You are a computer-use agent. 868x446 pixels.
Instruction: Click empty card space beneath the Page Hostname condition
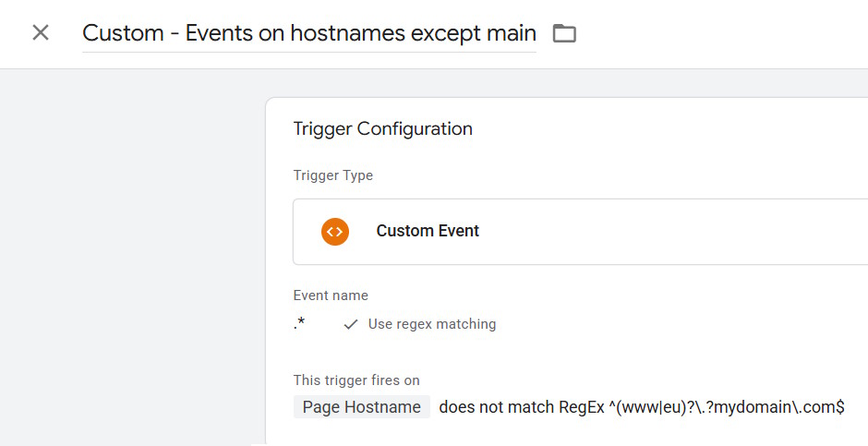click(x=553, y=434)
